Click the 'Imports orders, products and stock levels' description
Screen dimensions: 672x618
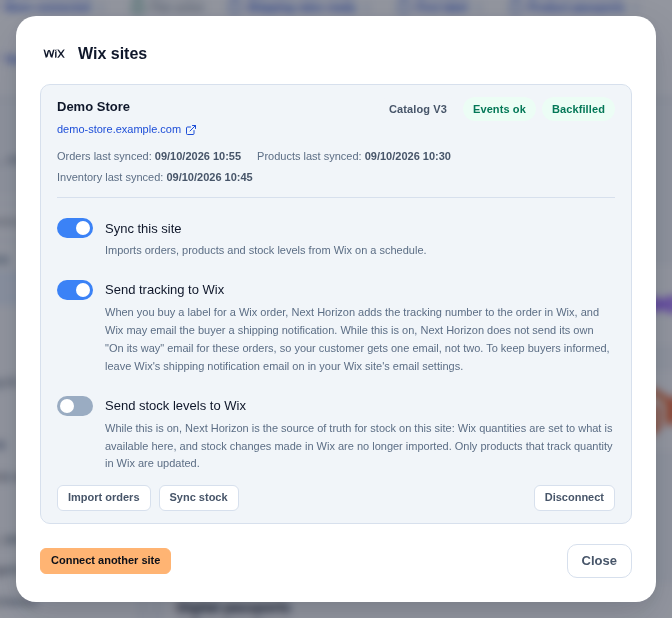(x=266, y=250)
